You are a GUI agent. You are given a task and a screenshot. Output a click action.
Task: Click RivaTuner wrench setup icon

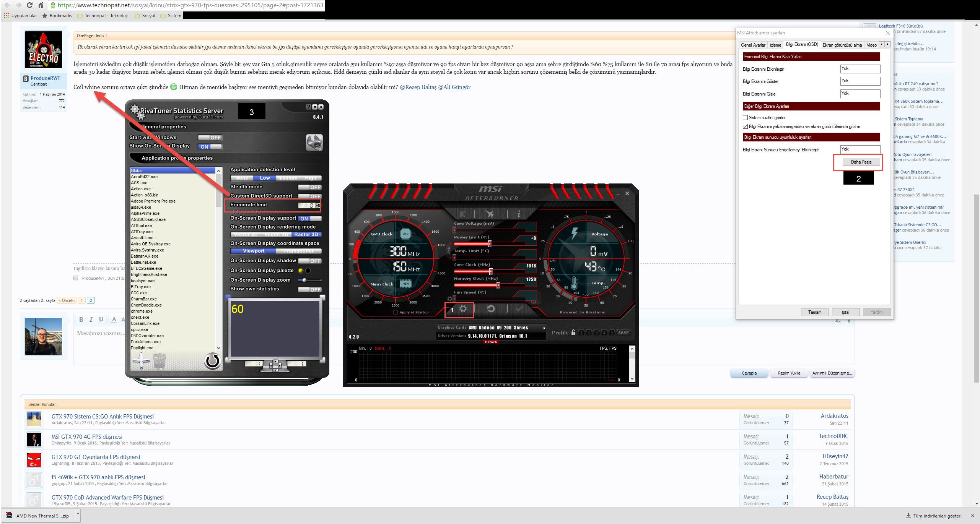point(314,143)
